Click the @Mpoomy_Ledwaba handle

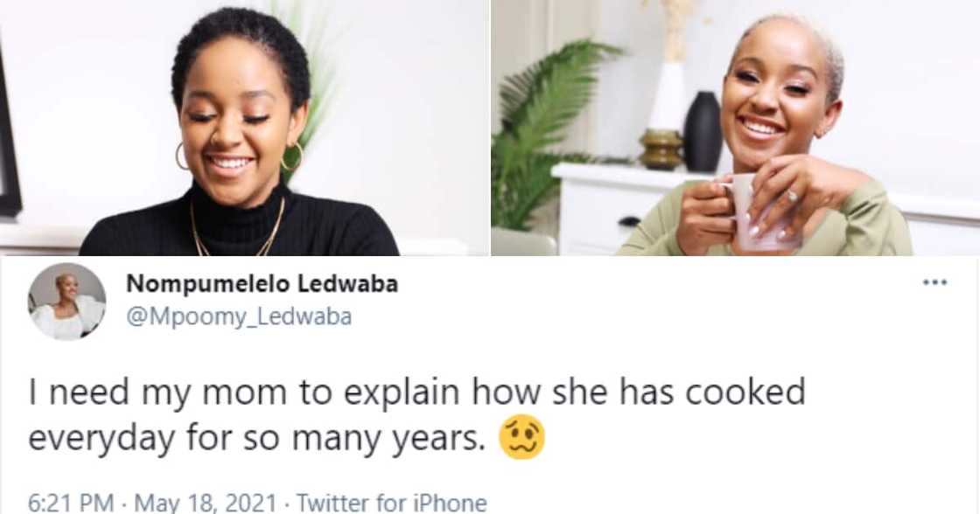pos(239,316)
